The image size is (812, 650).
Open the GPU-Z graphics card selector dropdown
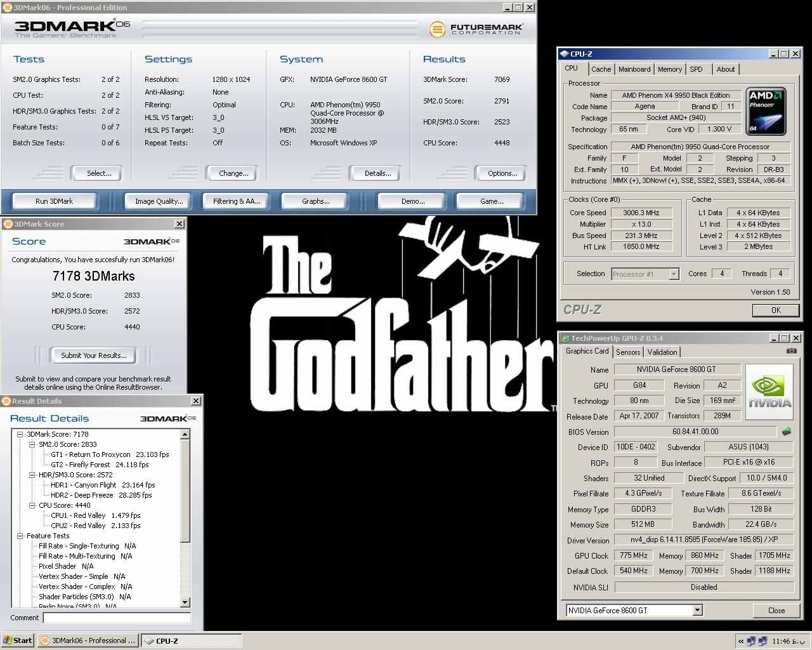[x=697, y=611]
